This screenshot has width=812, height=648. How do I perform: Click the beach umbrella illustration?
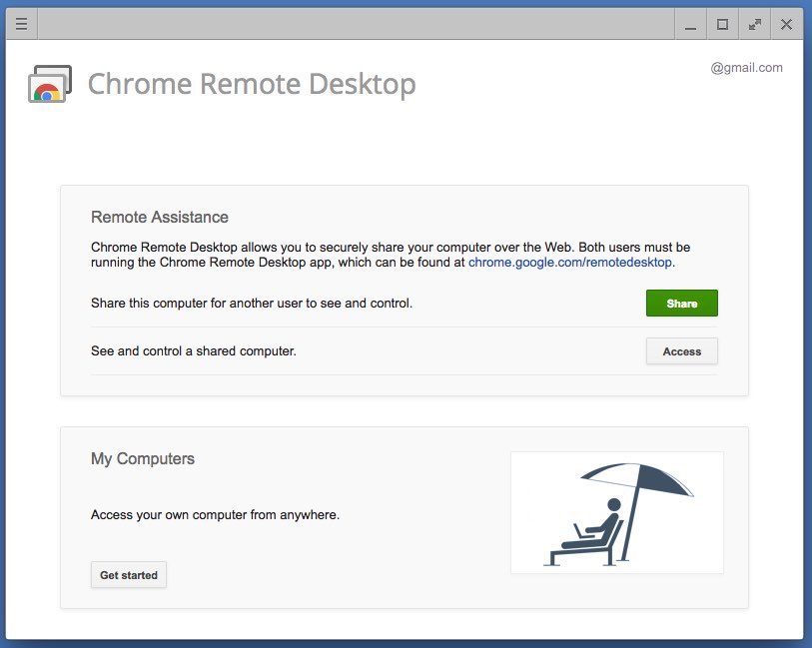617,512
